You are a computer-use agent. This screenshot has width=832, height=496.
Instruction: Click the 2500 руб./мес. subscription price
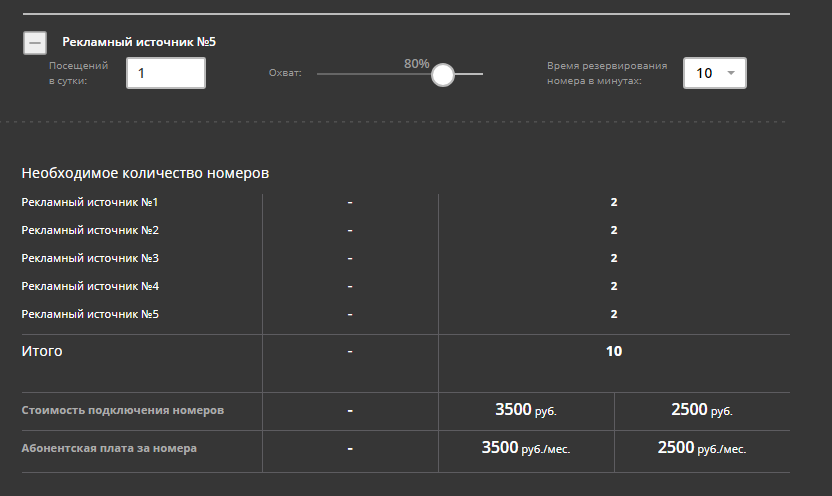(701, 448)
